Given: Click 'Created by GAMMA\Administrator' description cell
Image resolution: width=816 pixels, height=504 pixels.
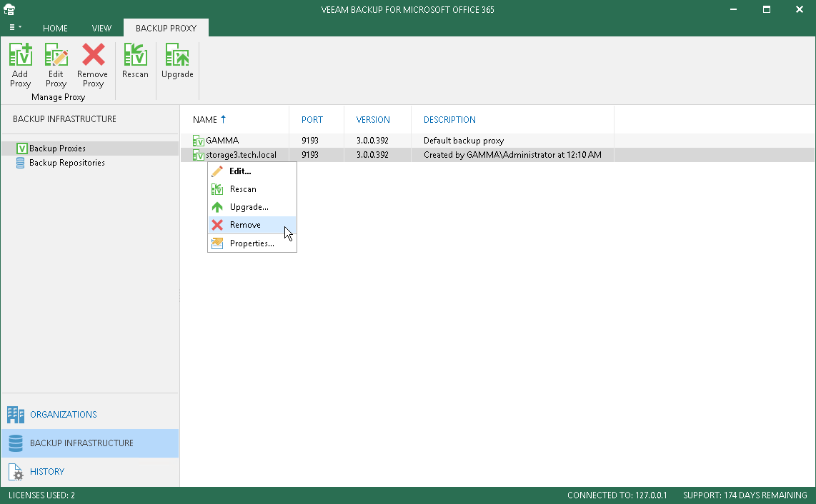Looking at the screenshot, I should click(x=512, y=155).
